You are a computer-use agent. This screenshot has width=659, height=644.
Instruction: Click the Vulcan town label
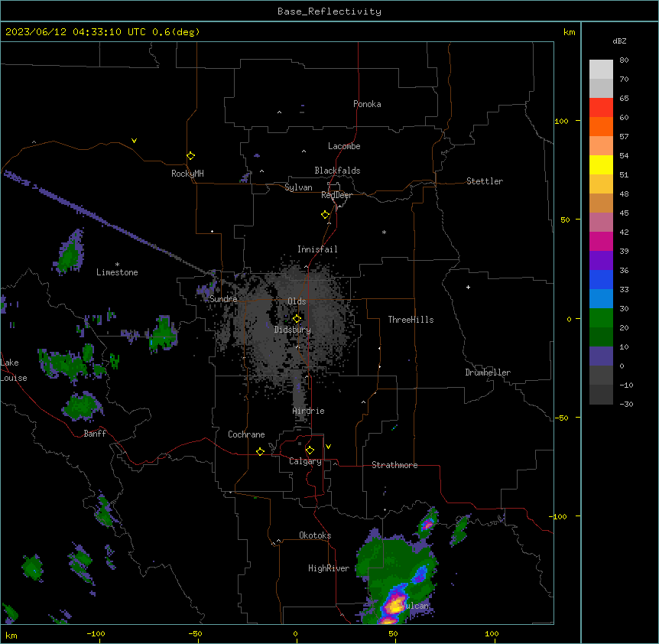414,606
